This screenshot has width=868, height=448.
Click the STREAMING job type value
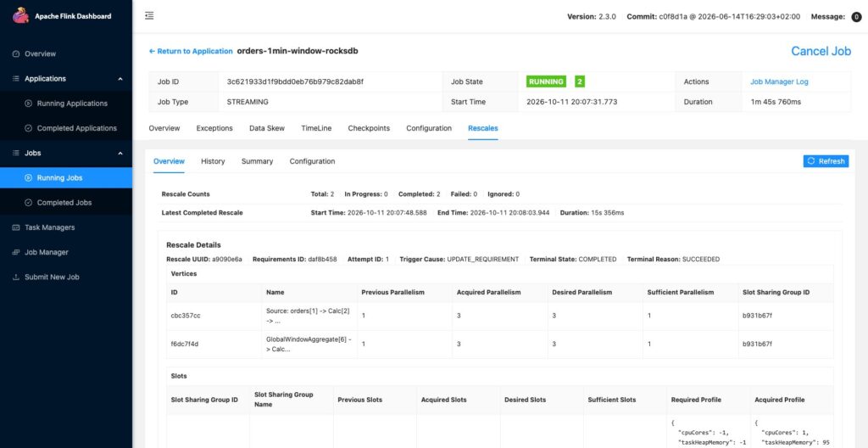pos(248,102)
